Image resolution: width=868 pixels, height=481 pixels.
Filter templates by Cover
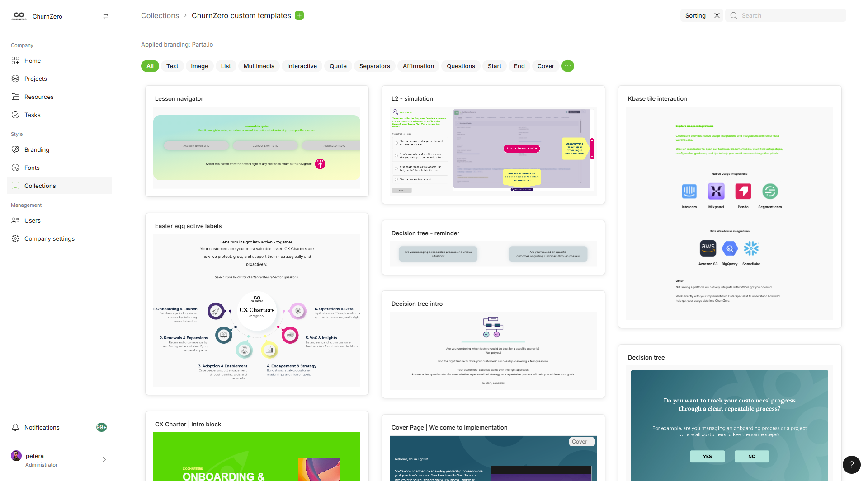point(546,66)
